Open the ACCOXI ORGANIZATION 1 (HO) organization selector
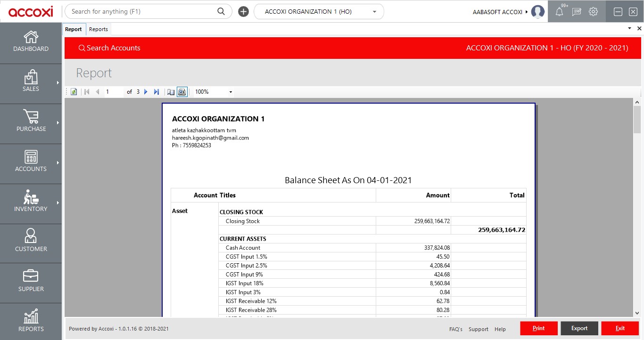The image size is (644, 340). click(319, 11)
